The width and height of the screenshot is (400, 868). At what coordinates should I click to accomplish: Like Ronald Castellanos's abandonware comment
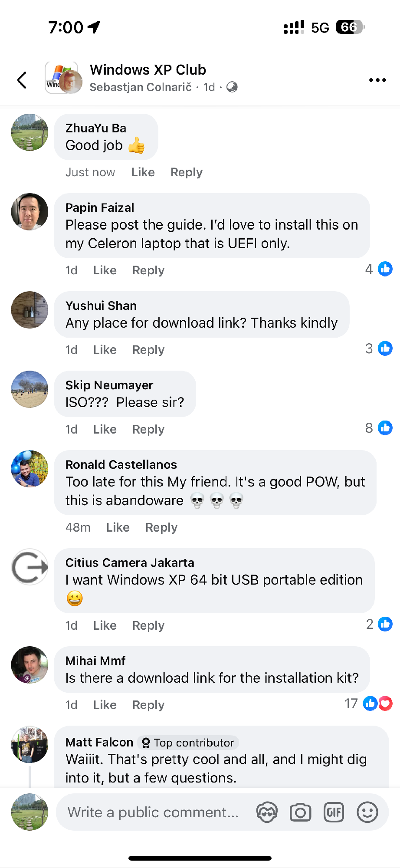pyautogui.click(x=118, y=527)
